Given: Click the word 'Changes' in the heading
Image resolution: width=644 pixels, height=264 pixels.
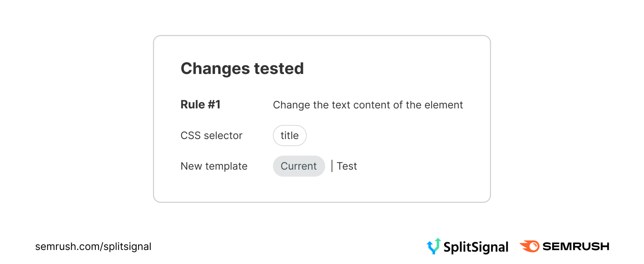Looking at the screenshot, I should pos(215,69).
